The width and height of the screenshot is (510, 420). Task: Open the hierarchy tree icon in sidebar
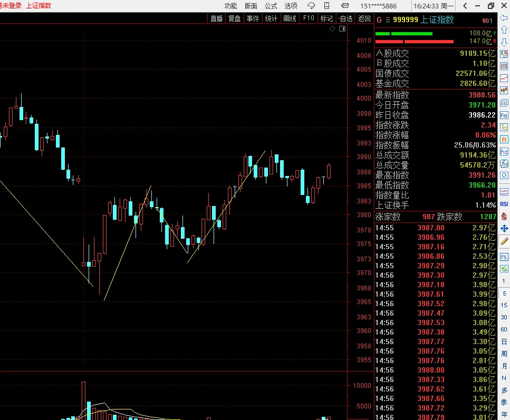pyautogui.click(x=504, y=128)
